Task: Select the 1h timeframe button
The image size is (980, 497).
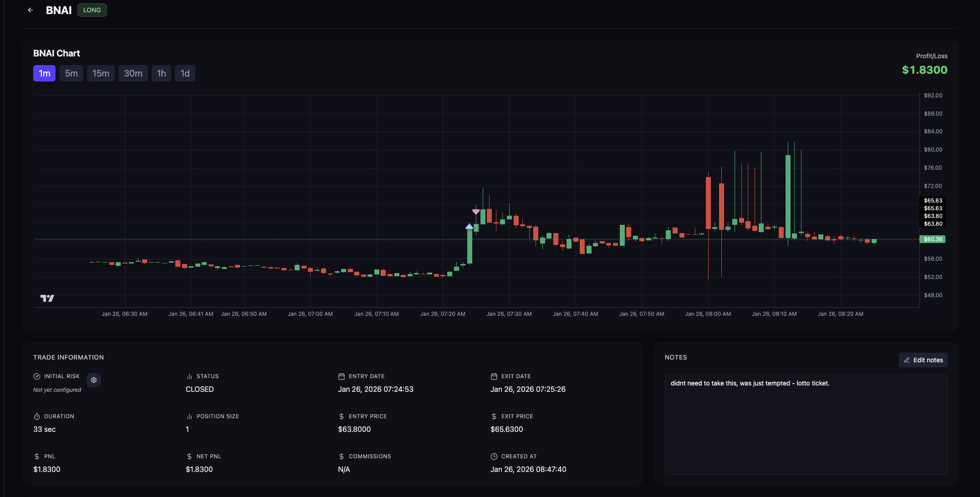Action: (161, 73)
